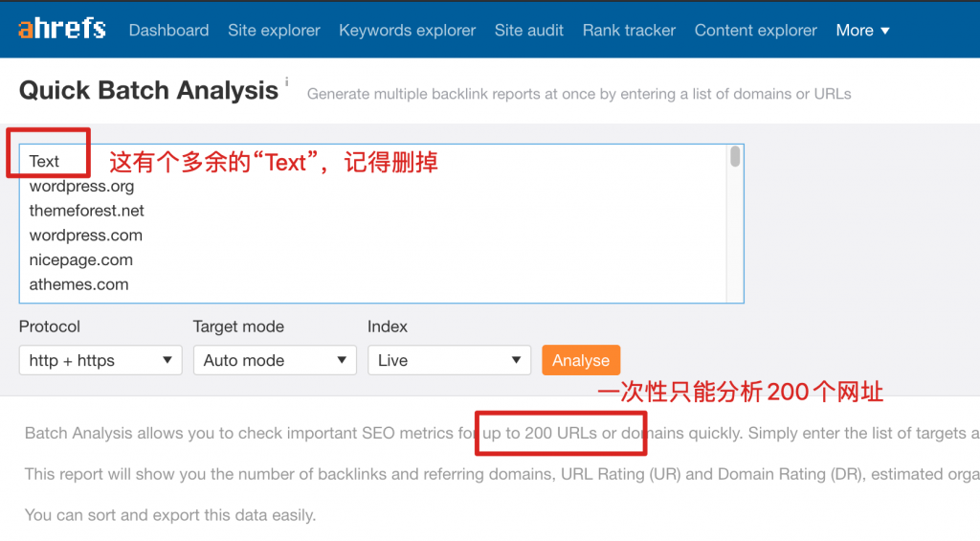
Task: Click the 'Text' line in the textarea
Action: [44, 161]
